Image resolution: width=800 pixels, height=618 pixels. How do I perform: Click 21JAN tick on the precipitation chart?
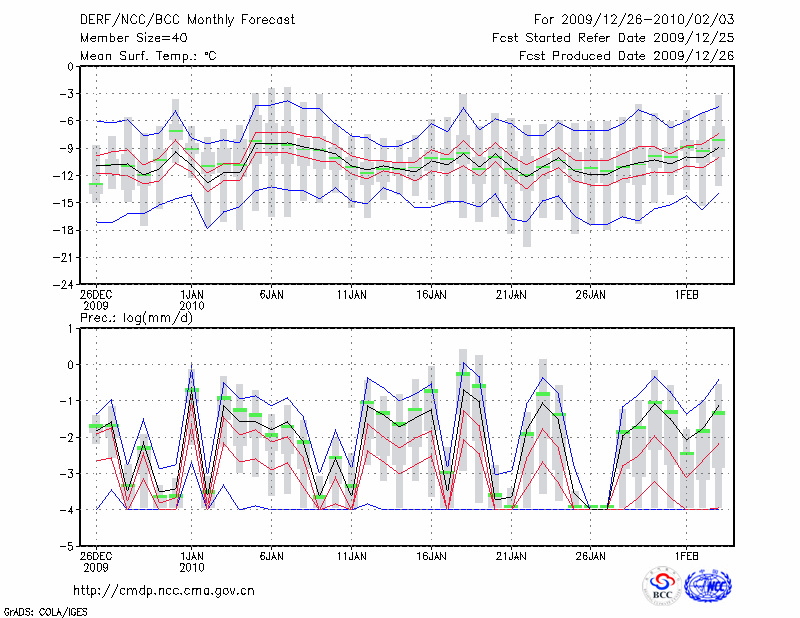(x=511, y=555)
